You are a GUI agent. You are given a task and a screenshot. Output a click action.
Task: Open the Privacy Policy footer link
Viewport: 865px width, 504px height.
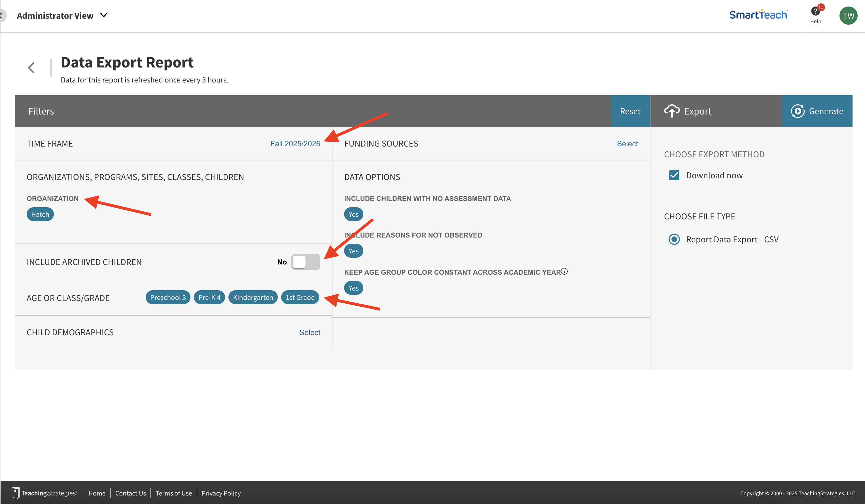pos(221,493)
